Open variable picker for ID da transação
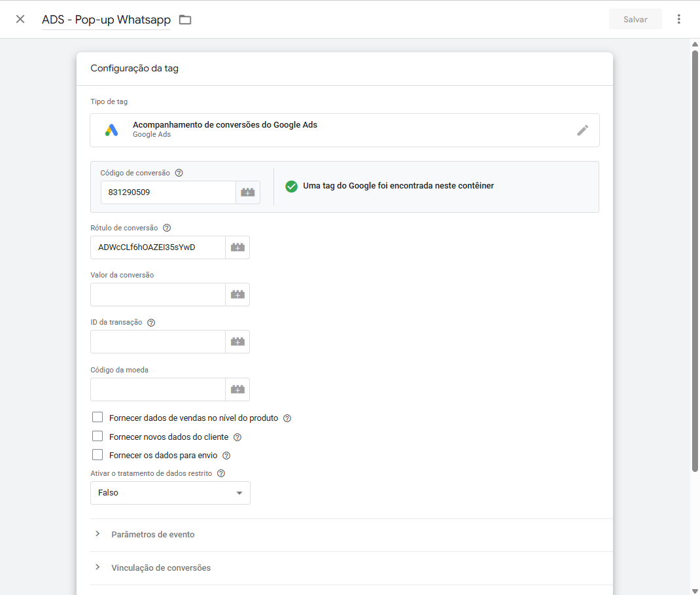Screen dimensions: 700x595 tap(237, 342)
